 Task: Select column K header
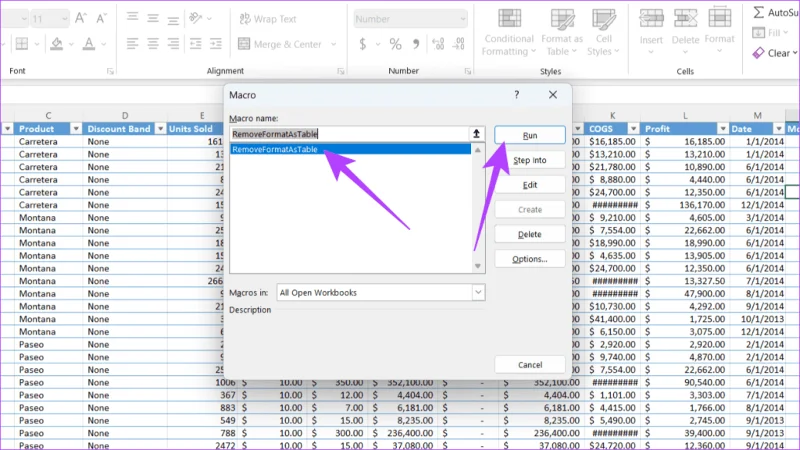click(612, 116)
